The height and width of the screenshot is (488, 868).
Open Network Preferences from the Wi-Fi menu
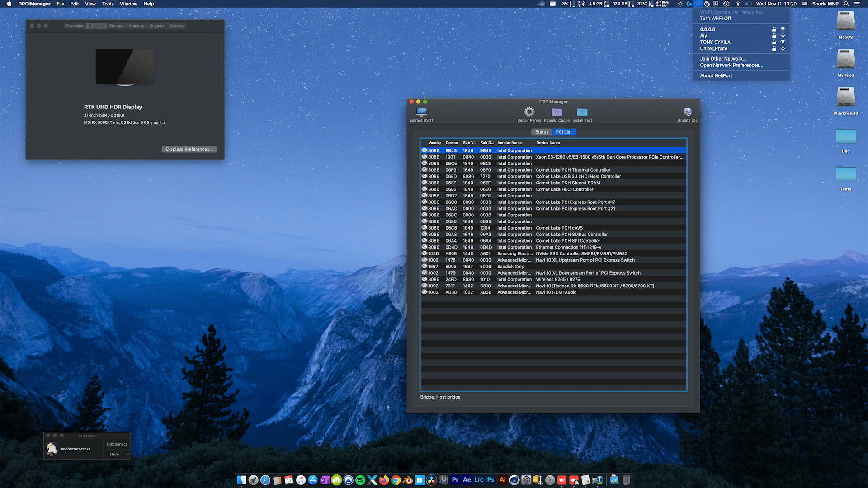(731, 65)
